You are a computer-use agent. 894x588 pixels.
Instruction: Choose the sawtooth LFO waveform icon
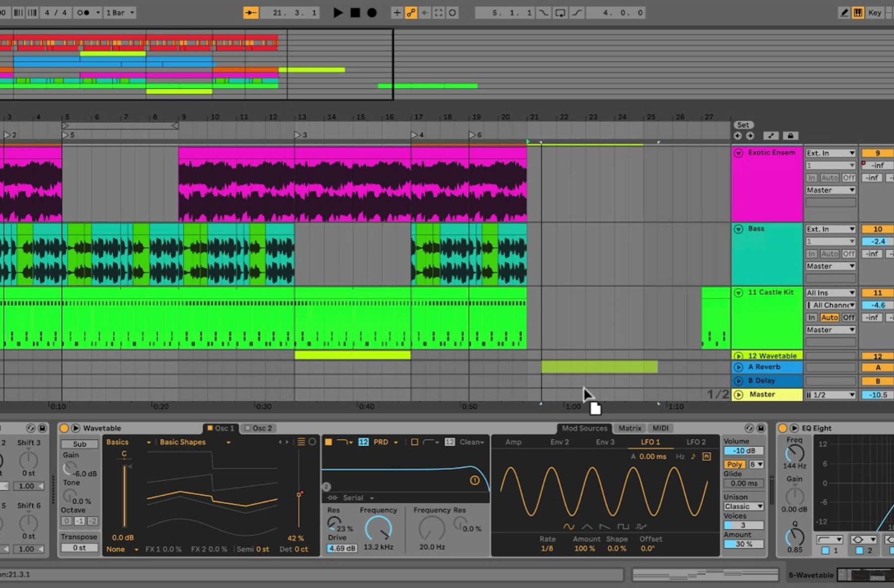coord(604,526)
